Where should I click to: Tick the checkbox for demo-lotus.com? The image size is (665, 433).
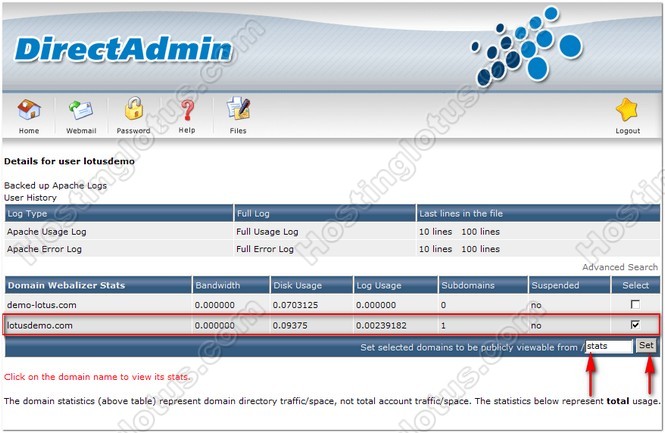coord(635,304)
